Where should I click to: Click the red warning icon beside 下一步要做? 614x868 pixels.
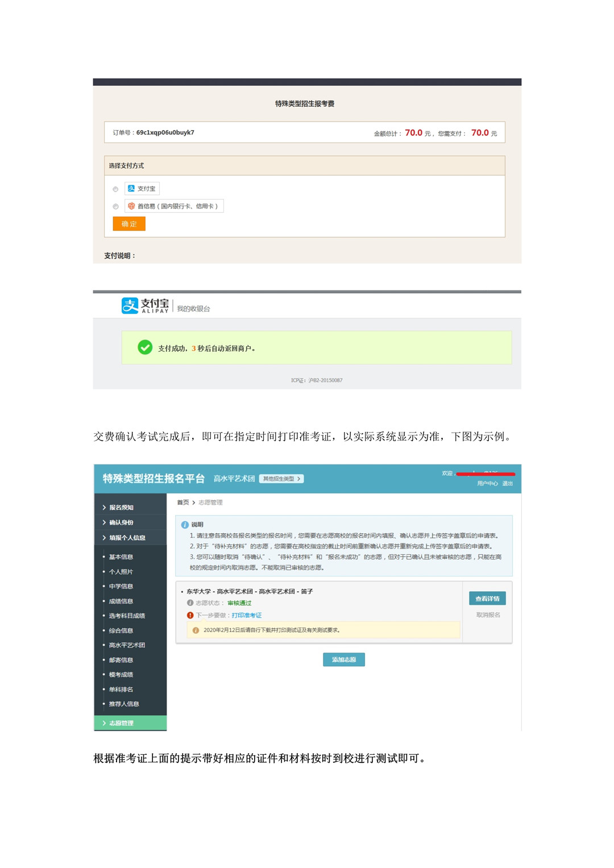pyautogui.click(x=190, y=615)
